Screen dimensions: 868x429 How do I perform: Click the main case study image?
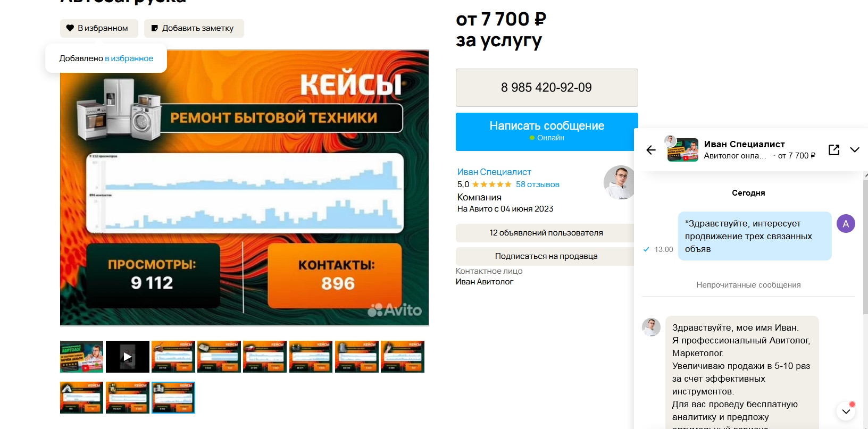tap(245, 188)
